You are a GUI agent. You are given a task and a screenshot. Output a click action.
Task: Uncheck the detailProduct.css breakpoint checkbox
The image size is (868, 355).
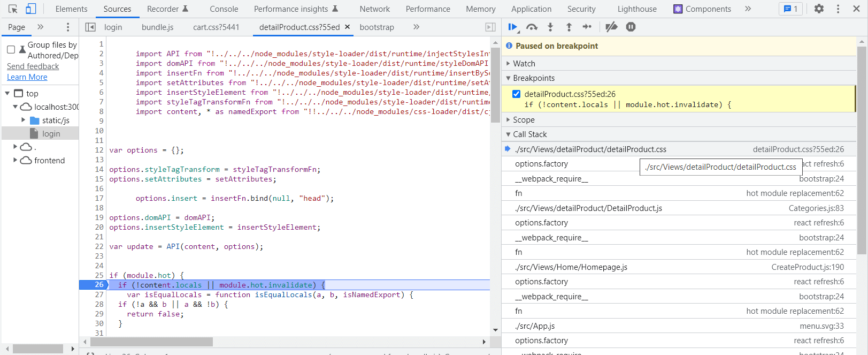coord(516,94)
